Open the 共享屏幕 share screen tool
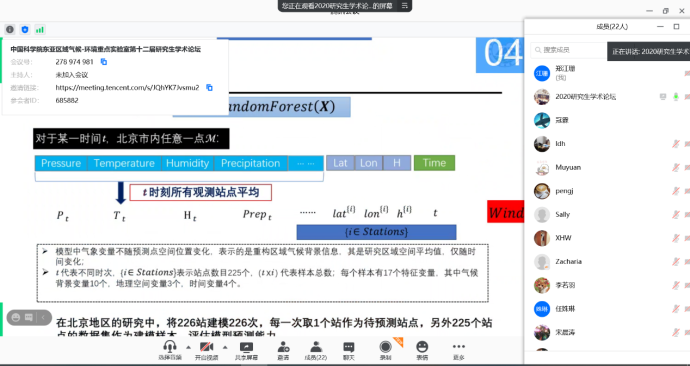 click(x=246, y=351)
